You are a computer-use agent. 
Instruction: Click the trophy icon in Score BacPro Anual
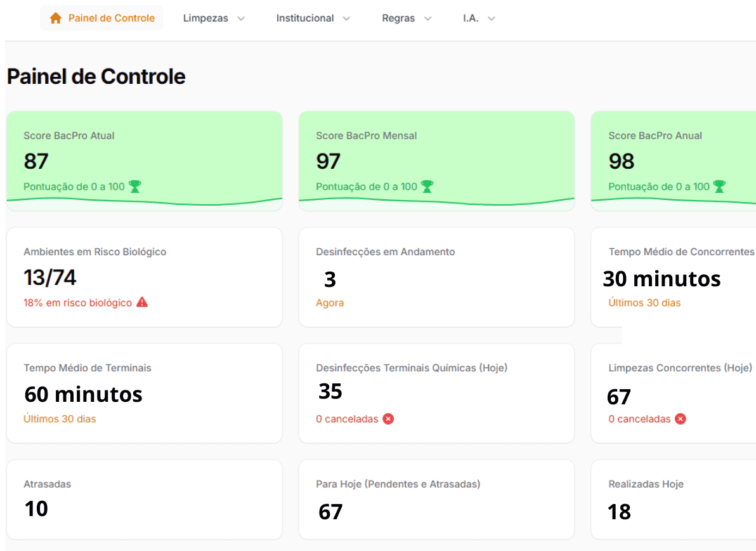(719, 186)
